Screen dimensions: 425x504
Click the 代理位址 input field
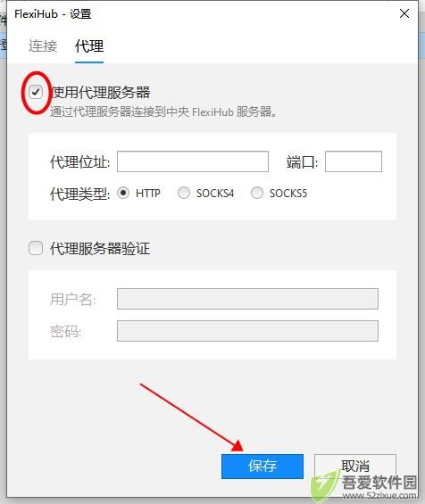(x=193, y=161)
